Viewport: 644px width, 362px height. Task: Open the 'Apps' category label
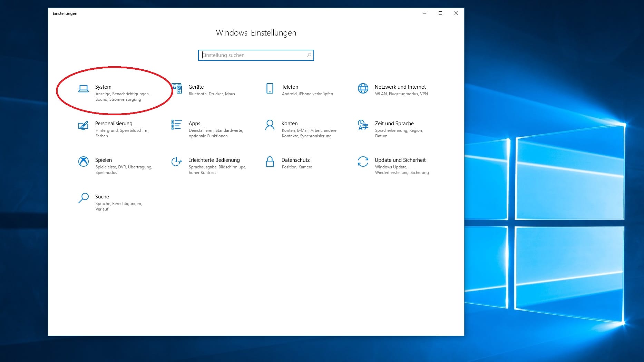pyautogui.click(x=194, y=124)
